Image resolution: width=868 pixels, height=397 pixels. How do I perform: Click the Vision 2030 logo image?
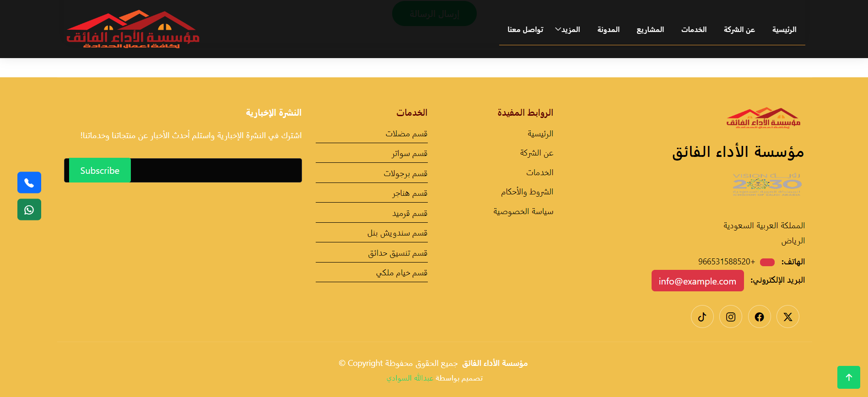pyautogui.click(x=767, y=185)
